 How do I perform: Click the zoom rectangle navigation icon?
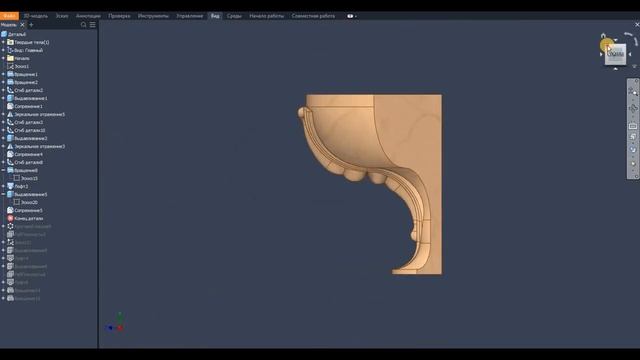click(x=633, y=126)
